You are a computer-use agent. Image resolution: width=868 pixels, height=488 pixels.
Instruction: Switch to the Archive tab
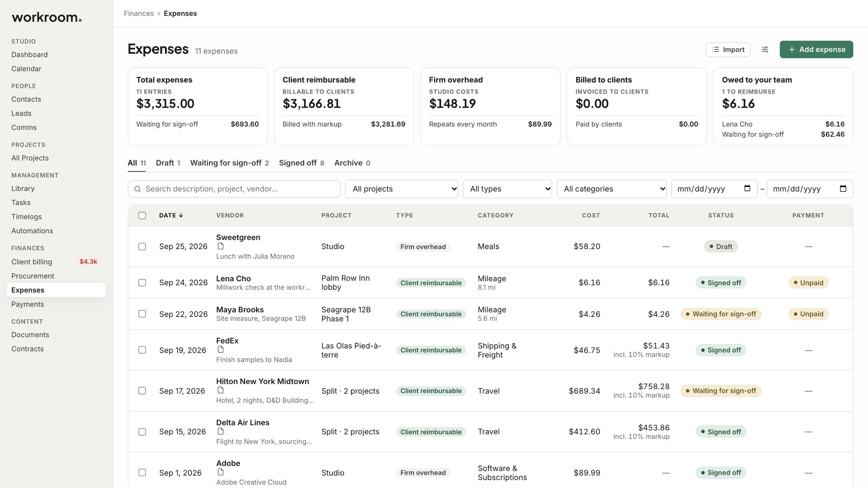352,163
